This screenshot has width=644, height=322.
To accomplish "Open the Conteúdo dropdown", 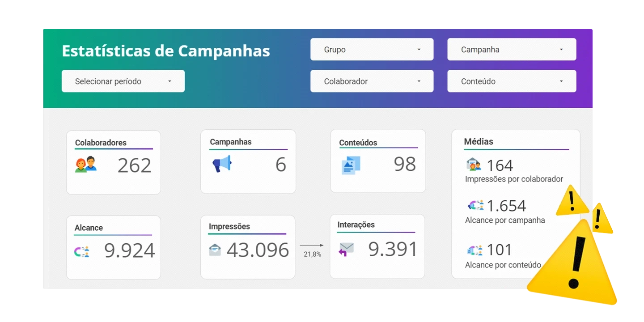I will (x=512, y=81).
